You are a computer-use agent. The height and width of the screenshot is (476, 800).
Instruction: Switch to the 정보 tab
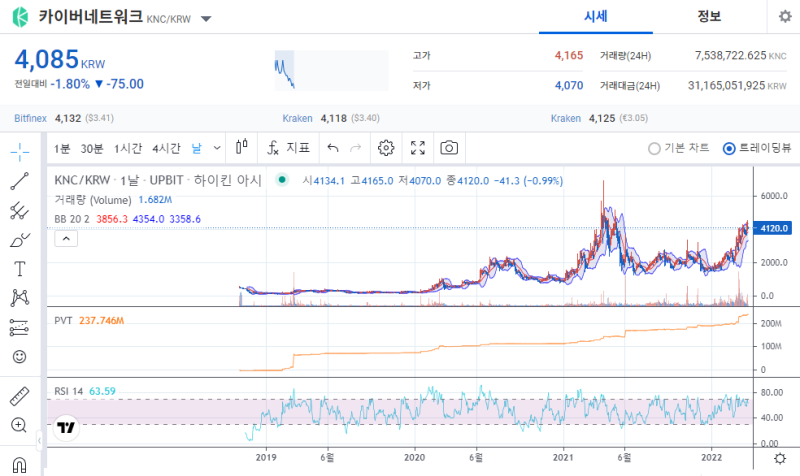tap(709, 17)
